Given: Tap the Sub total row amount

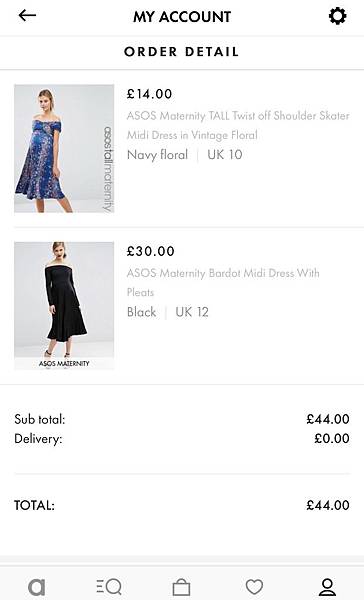Looking at the screenshot, I should coord(328,419).
